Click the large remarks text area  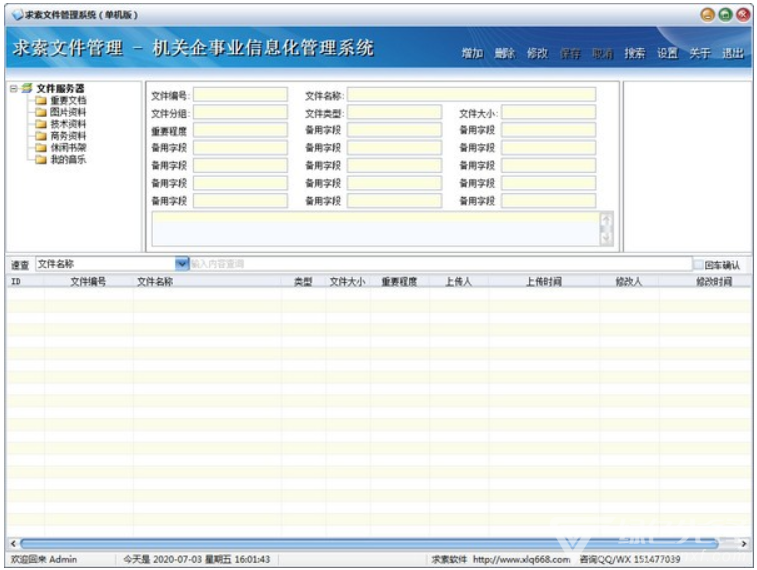tap(376, 229)
